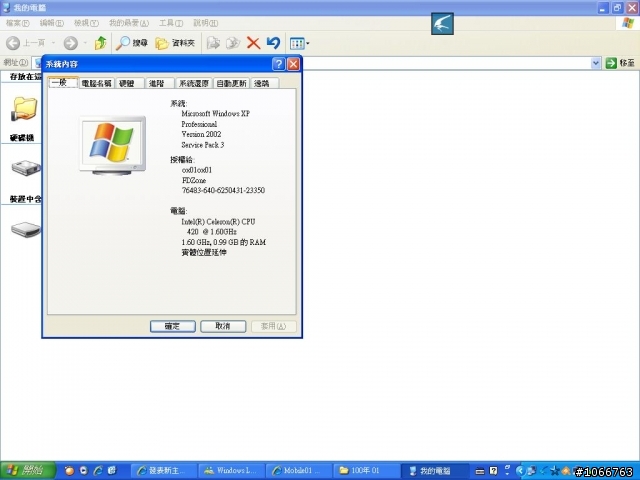Open the 檢視(V) menu

pos(86,23)
